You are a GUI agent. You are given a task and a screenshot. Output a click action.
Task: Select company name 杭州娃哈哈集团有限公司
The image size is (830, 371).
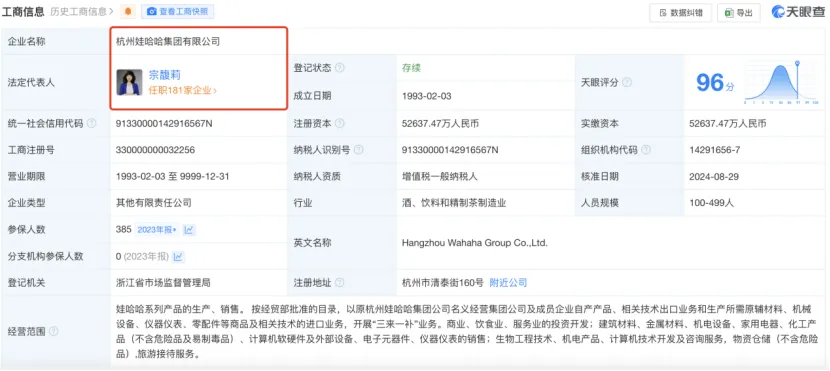[x=168, y=41]
